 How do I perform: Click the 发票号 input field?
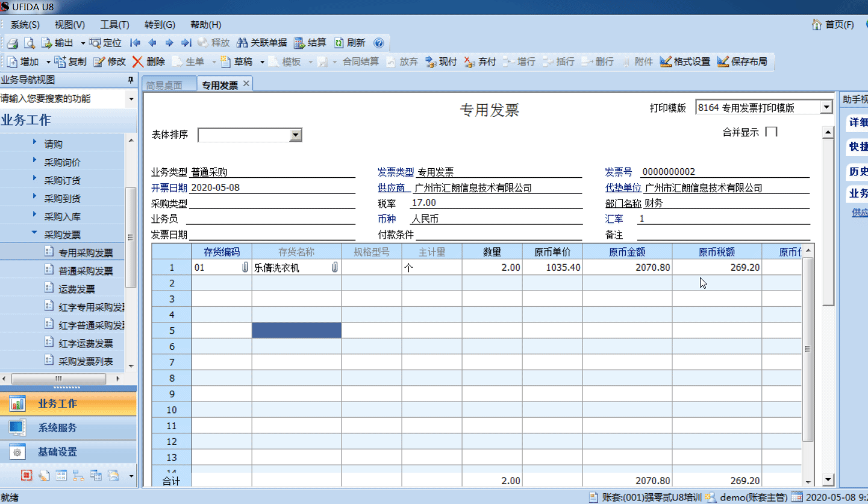723,172
